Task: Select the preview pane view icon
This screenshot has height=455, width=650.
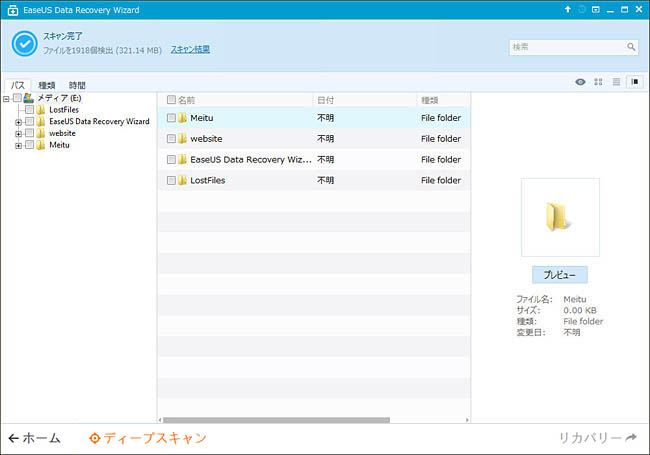Action: pos(635,82)
